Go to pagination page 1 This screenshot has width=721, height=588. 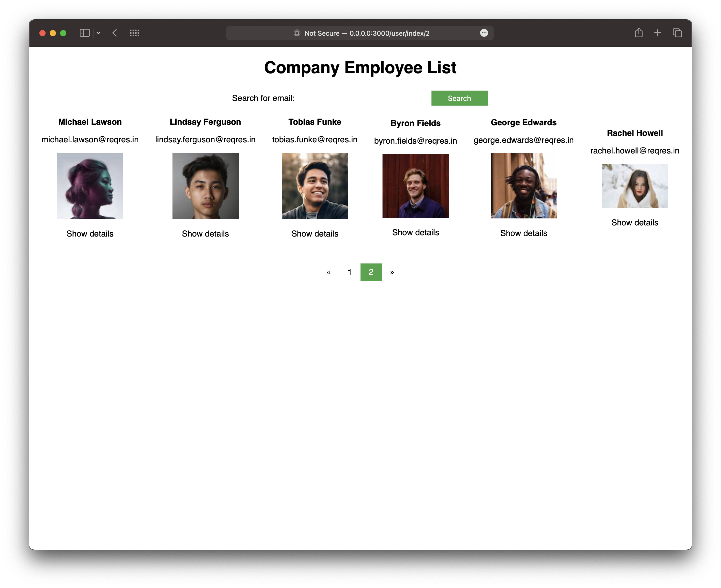click(x=349, y=272)
